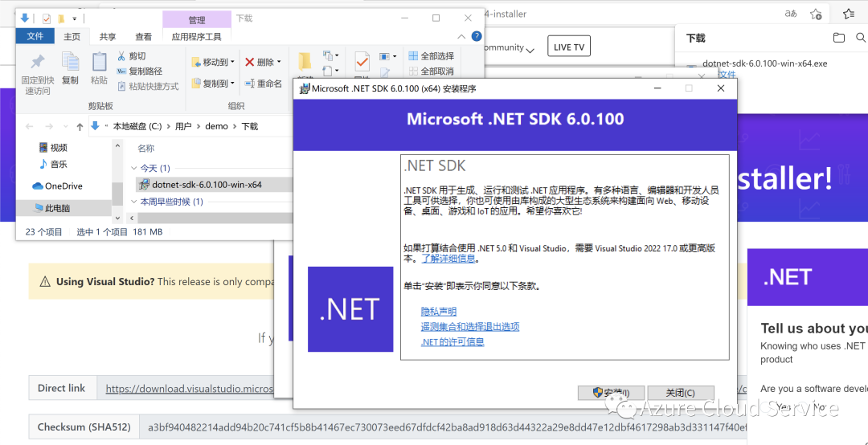Click breadcrumb 用户 in address bar
Image resolution: width=868 pixels, height=445 pixels.
pyautogui.click(x=183, y=126)
